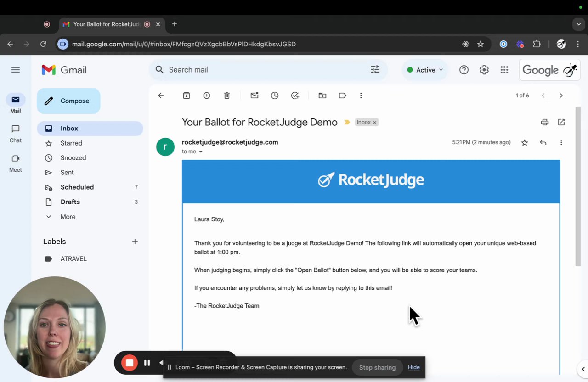The height and width of the screenshot is (382, 588).
Task: Reload the page in Chrome
Action: (43, 44)
